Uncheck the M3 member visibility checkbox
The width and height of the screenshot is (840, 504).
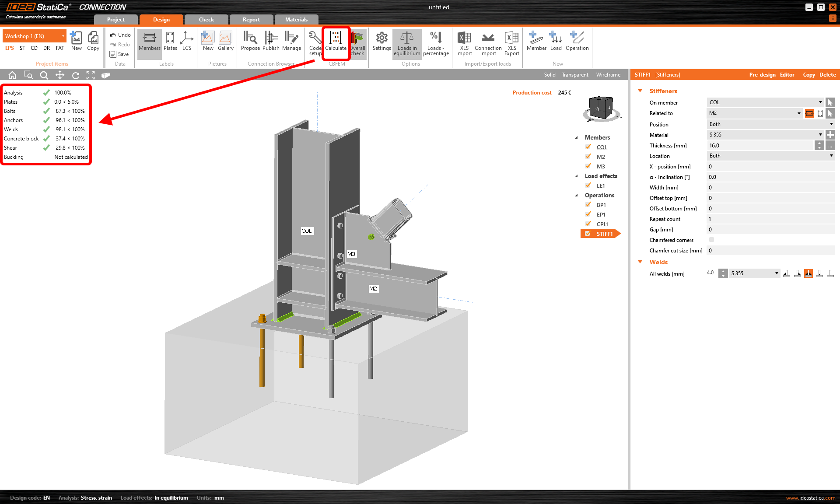tap(588, 166)
